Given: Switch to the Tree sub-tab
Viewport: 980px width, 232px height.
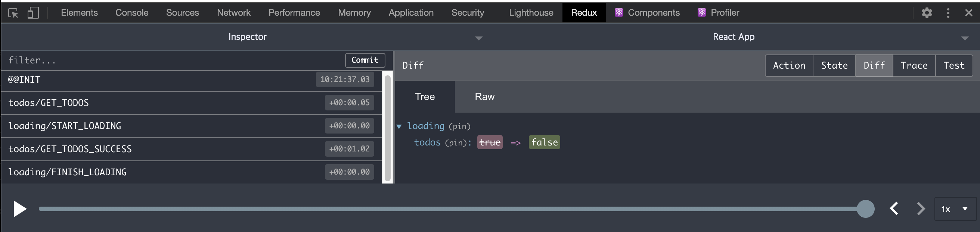Looking at the screenshot, I should [425, 97].
